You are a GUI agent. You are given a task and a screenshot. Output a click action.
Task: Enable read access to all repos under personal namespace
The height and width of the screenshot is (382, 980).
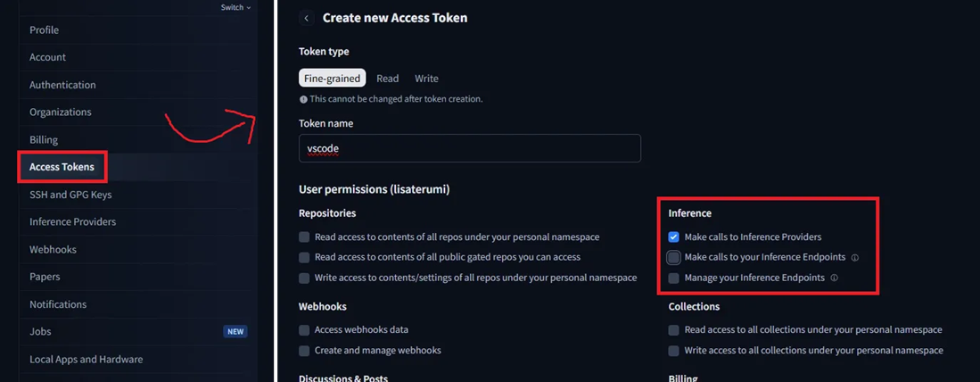(304, 237)
